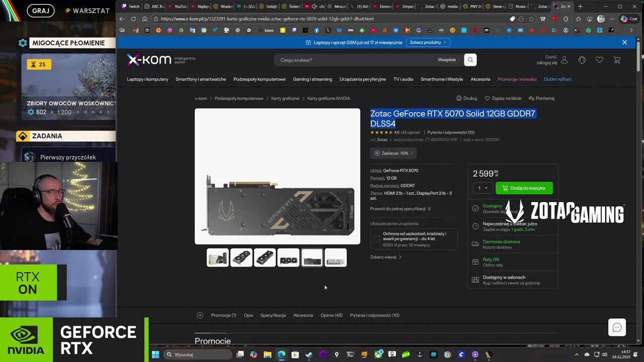Switch to the Twitch browser tab
This screenshot has width=644, height=362.
tap(130, 6)
